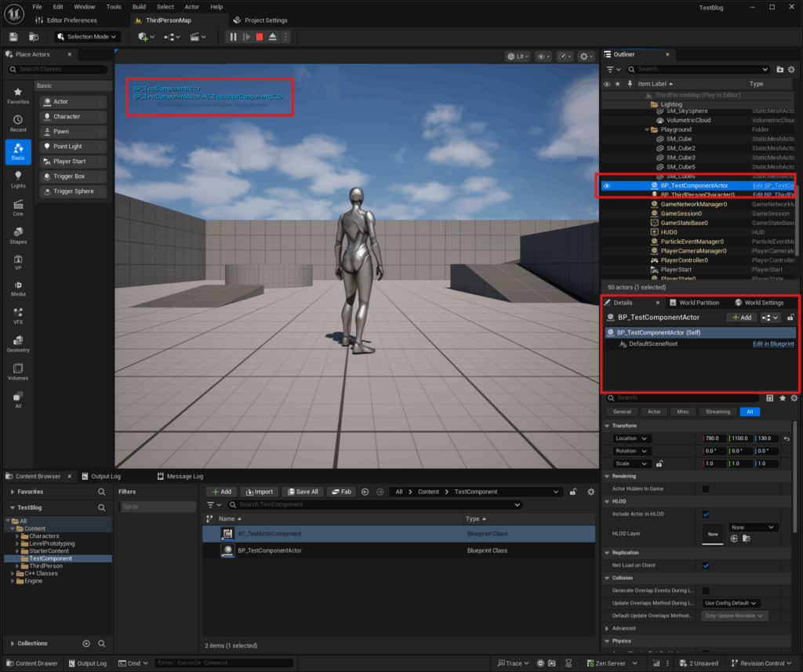The height and width of the screenshot is (672, 803).
Task: Select the Volumes category icon
Action: tap(18, 372)
